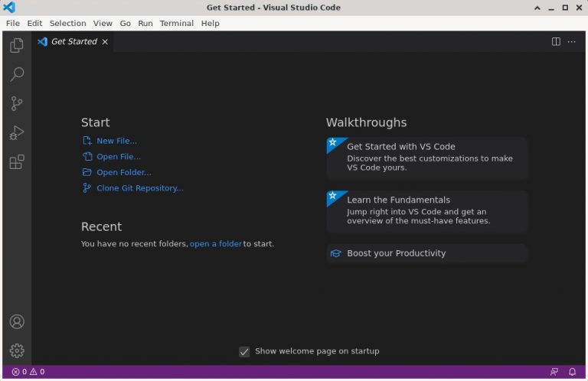Viewport: 588px width, 381px height.
Task: Open the Run and Debug view
Action: coord(17,132)
